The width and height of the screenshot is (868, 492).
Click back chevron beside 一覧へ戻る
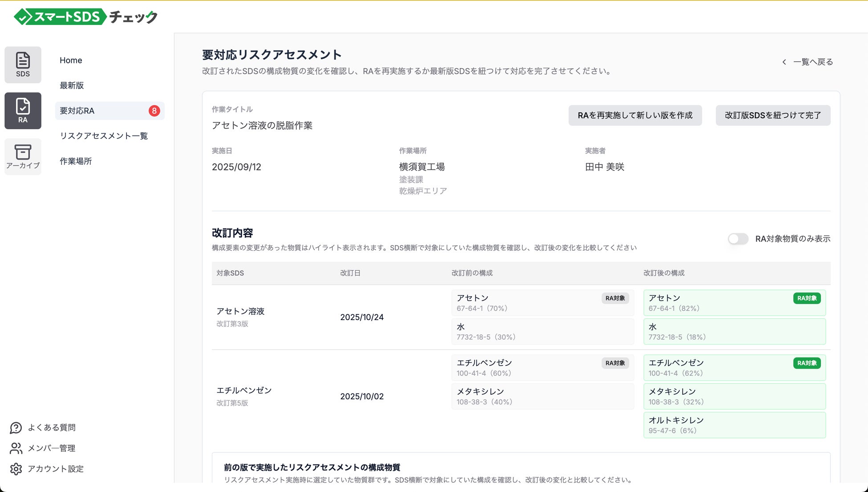click(x=784, y=62)
